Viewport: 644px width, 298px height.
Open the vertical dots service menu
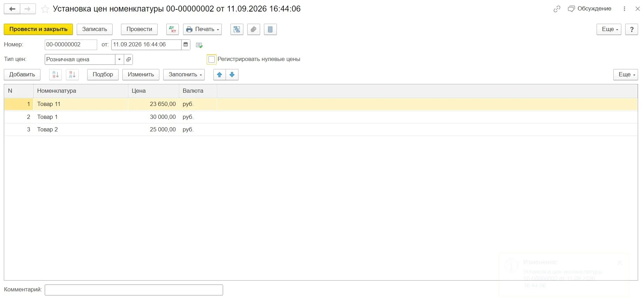point(624,9)
